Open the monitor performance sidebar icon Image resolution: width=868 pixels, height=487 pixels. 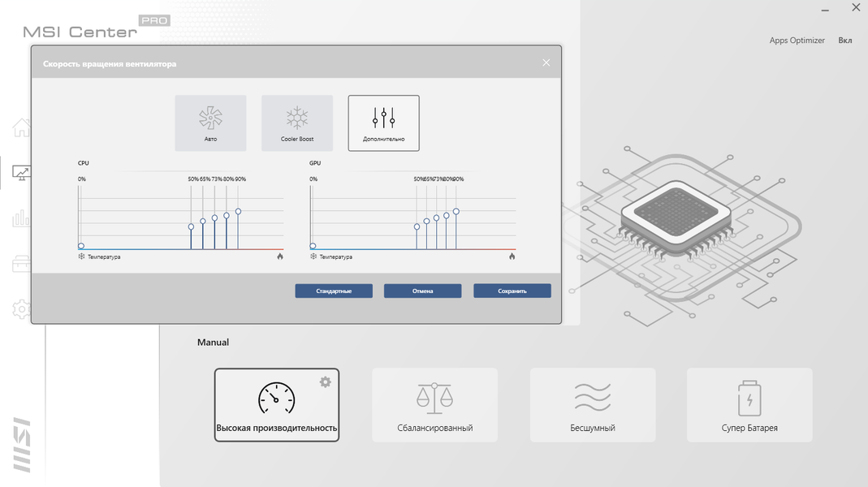[22, 173]
